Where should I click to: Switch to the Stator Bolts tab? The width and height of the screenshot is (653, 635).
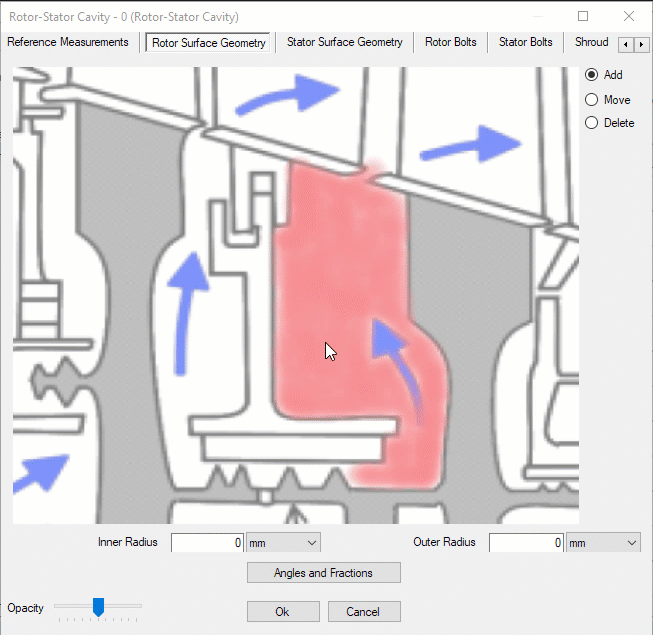click(525, 43)
